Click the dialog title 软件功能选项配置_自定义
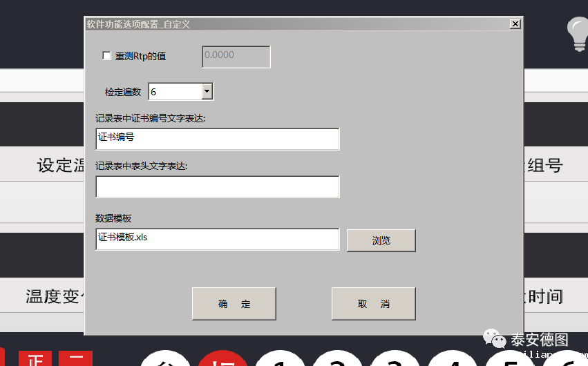The width and height of the screenshot is (588, 366). [138, 24]
